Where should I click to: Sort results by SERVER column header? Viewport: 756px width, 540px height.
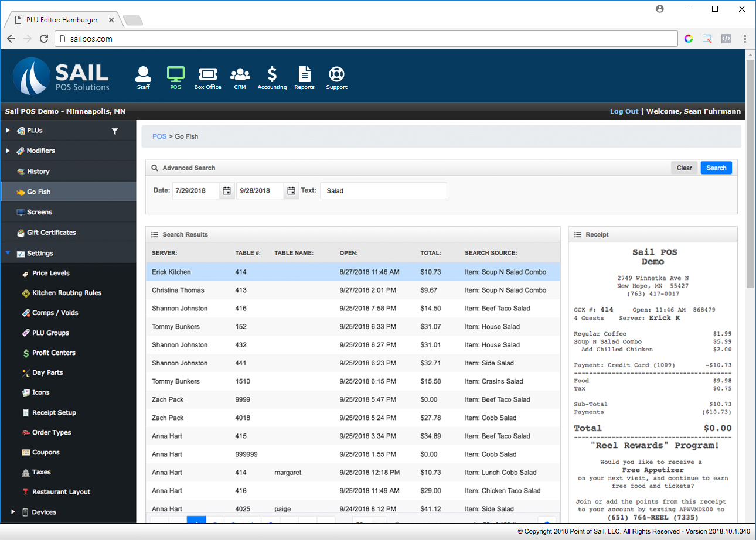[165, 253]
